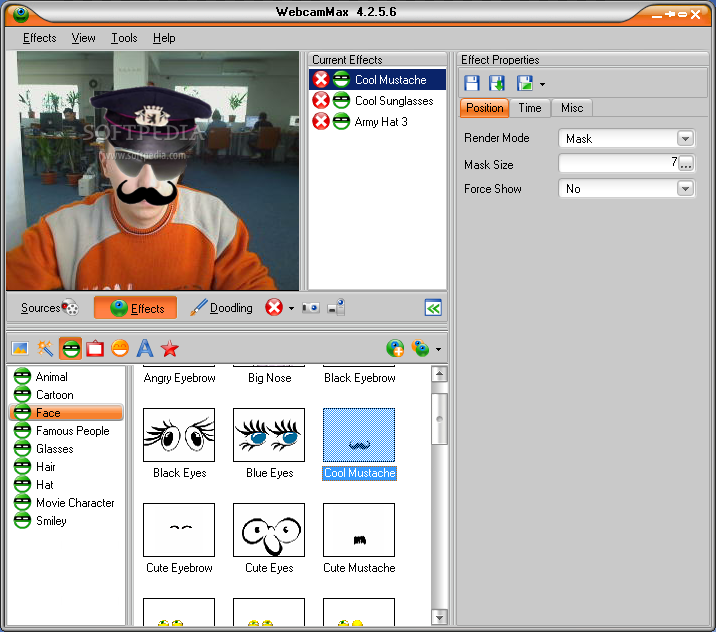
Task: Select the orange smiley emotion category icon
Action: 120,349
